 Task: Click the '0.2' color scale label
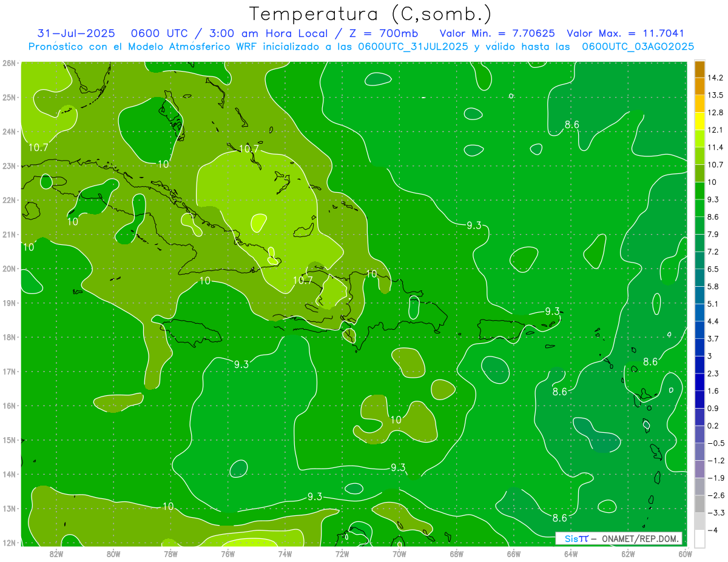(x=713, y=426)
